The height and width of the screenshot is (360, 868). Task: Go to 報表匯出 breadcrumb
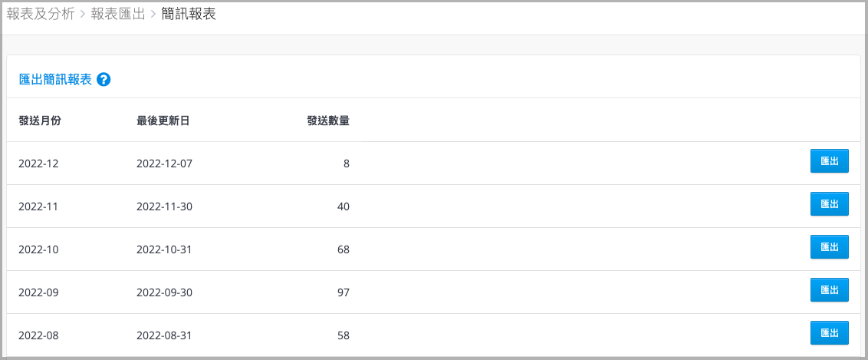point(118,15)
